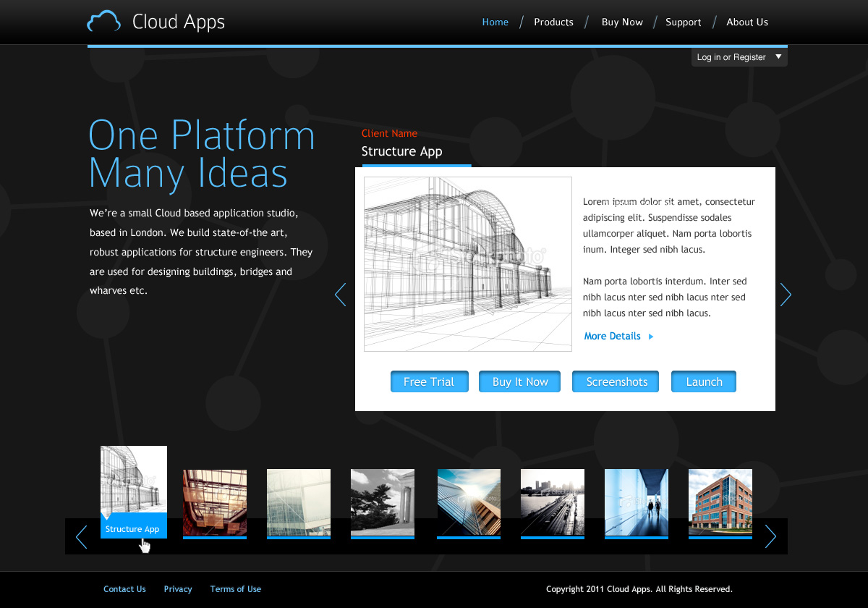Image resolution: width=868 pixels, height=608 pixels.
Task: Click the arrow beside More Details
Action: pos(651,337)
